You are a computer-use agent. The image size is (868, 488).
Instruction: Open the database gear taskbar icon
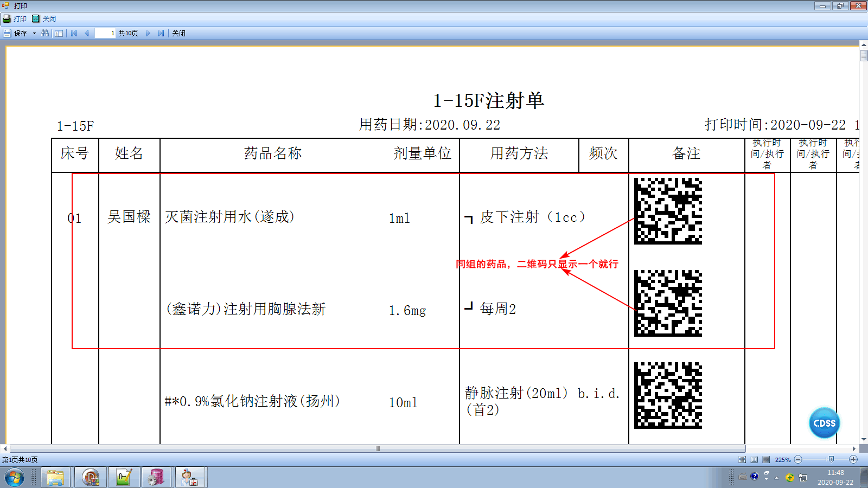157,478
